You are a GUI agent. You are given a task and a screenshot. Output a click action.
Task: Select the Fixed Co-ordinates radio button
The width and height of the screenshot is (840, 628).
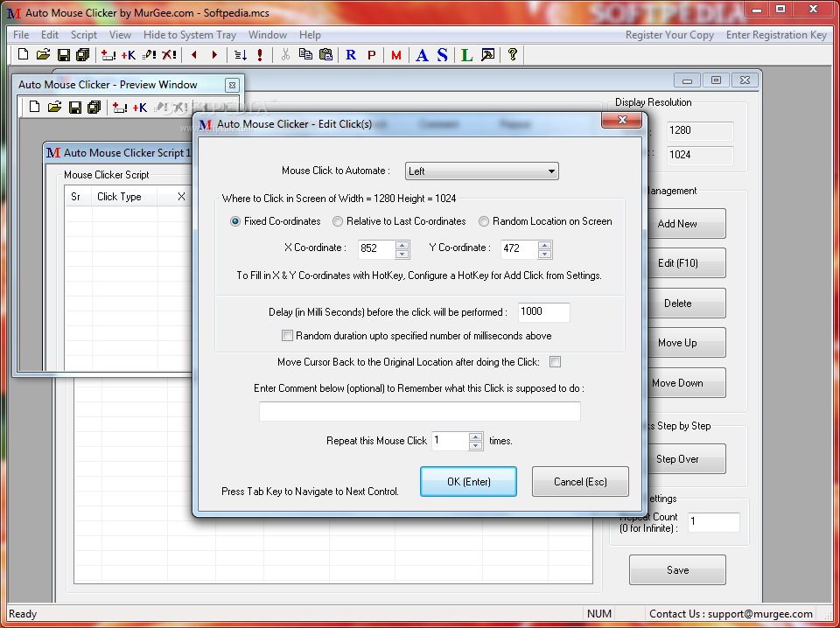235,221
